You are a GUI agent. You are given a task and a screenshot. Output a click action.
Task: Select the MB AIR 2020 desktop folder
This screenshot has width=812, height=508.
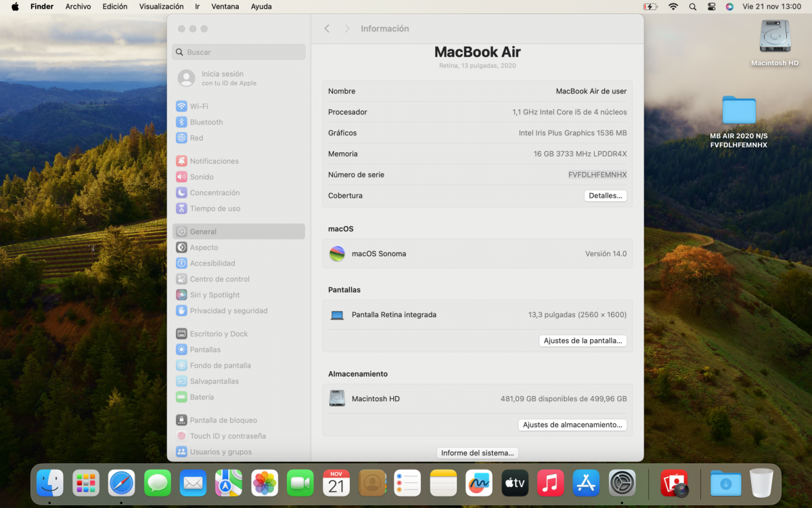tap(738, 110)
